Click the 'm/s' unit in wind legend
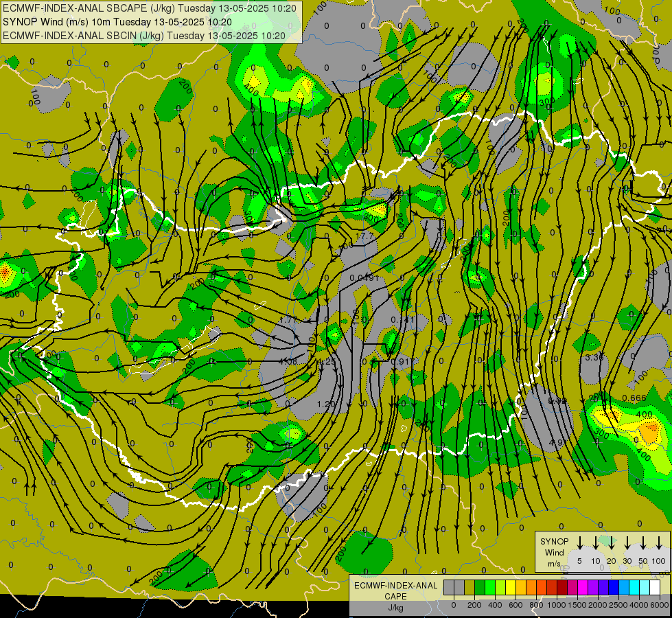Image resolution: width=672 pixels, height=618 pixels. click(554, 564)
